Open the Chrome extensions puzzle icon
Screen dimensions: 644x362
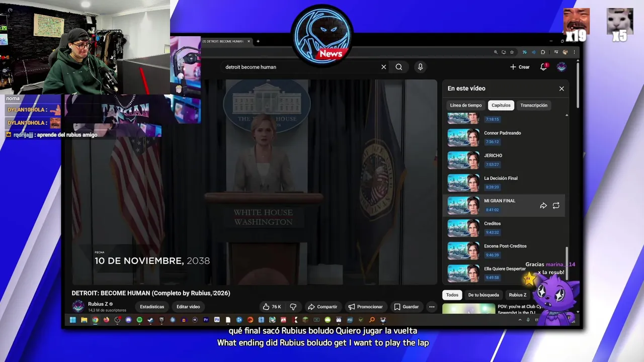543,52
